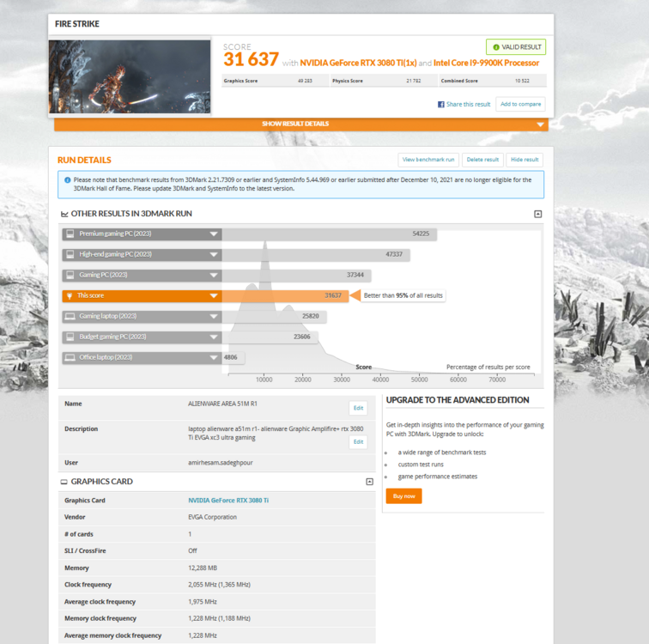Click the Fire Strike benchmark thumbnail image
The image size is (649, 644).
pyautogui.click(x=130, y=77)
